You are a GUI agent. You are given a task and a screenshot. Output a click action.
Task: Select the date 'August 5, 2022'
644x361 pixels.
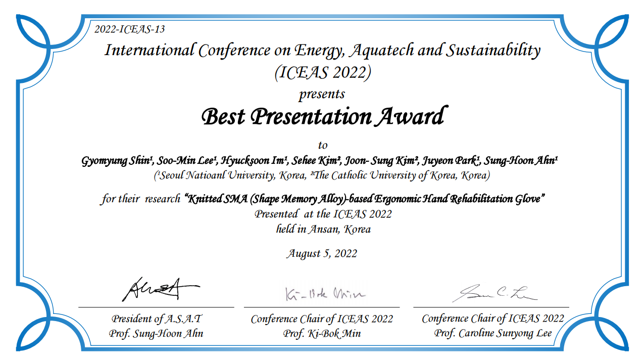(x=322, y=254)
